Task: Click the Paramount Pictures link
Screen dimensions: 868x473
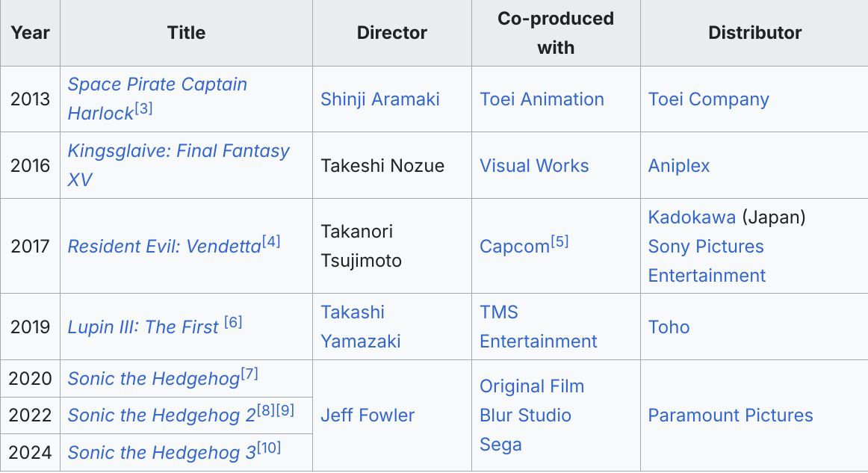Action: (731, 415)
